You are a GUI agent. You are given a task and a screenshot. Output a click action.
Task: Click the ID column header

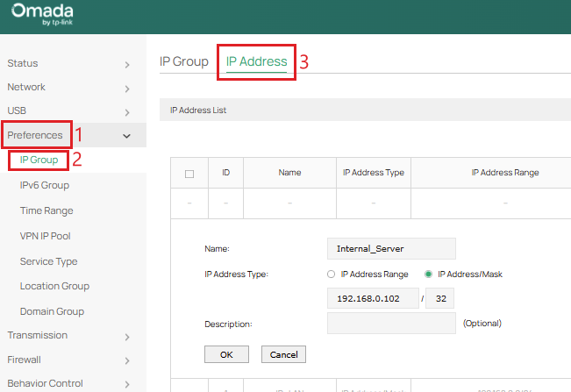click(x=225, y=173)
